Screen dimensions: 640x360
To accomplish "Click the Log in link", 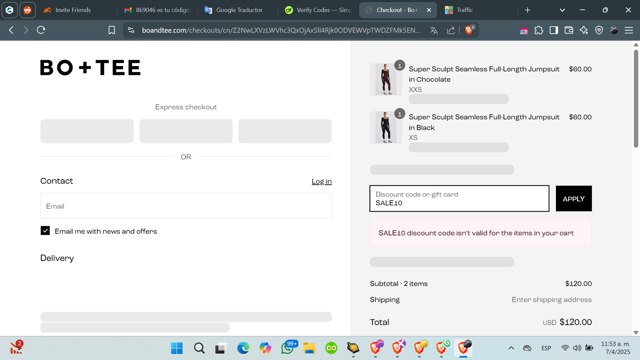I will point(322,181).
